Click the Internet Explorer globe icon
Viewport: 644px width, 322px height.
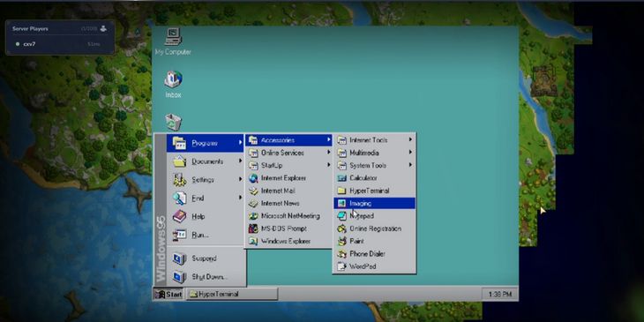(253, 178)
